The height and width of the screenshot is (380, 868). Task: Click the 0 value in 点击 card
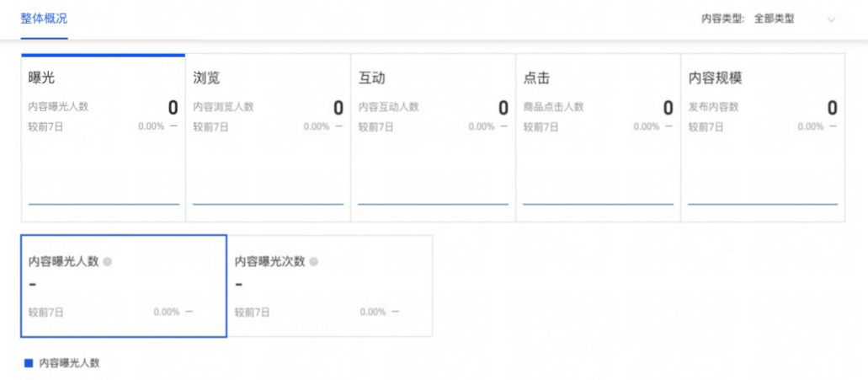click(x=668, y=108)
